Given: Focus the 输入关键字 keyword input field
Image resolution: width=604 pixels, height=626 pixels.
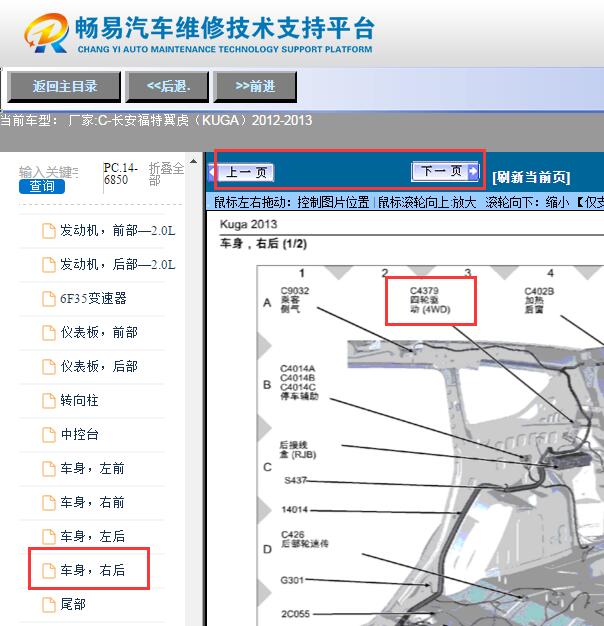Looking at the screenshot, I should pos(48,172).
